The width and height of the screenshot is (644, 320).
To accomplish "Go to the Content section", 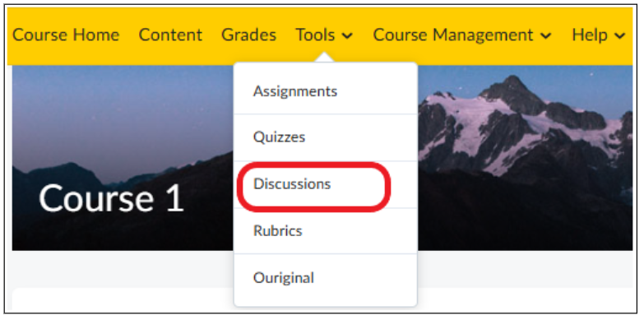I will click(x=170, y=35).
